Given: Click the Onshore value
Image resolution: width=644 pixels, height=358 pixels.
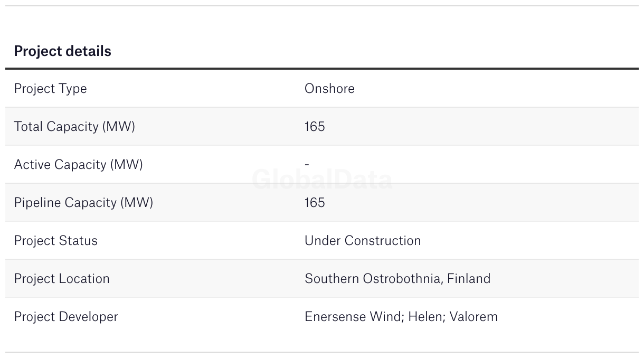Looking at the screenshot, I should [329, 88].
